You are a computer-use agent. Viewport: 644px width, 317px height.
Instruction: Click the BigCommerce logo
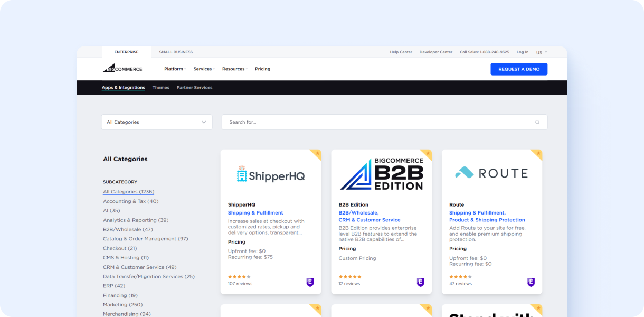click(x=122, y=69)
